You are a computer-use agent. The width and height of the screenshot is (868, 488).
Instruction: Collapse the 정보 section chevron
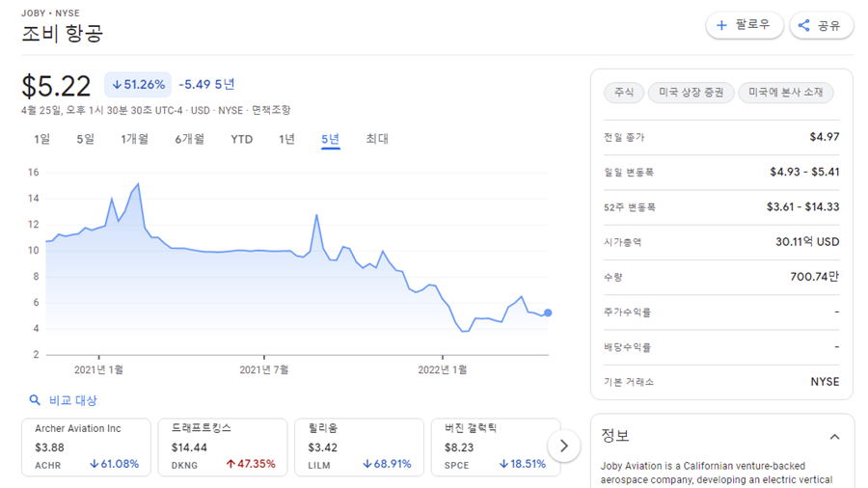click(834, 437)
